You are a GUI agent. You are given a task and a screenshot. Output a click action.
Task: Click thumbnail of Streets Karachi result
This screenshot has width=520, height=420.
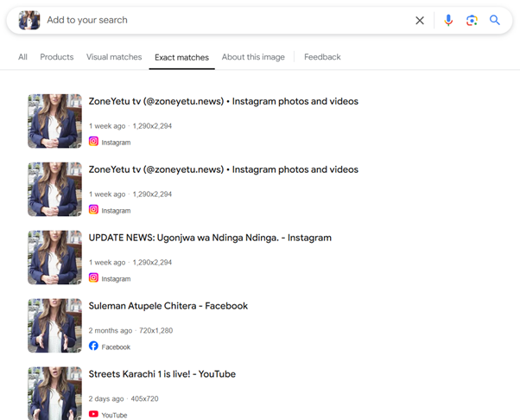click(x=54, y=393)
